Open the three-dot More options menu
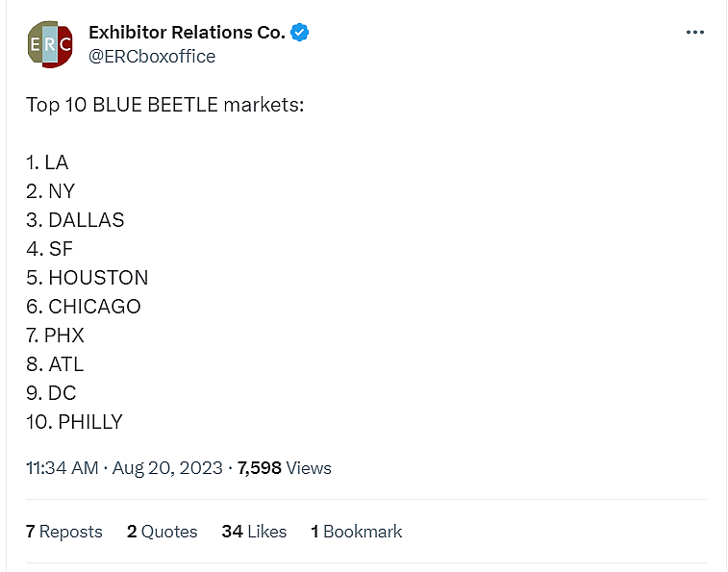 pyautogui.click(x=695, y=33)
